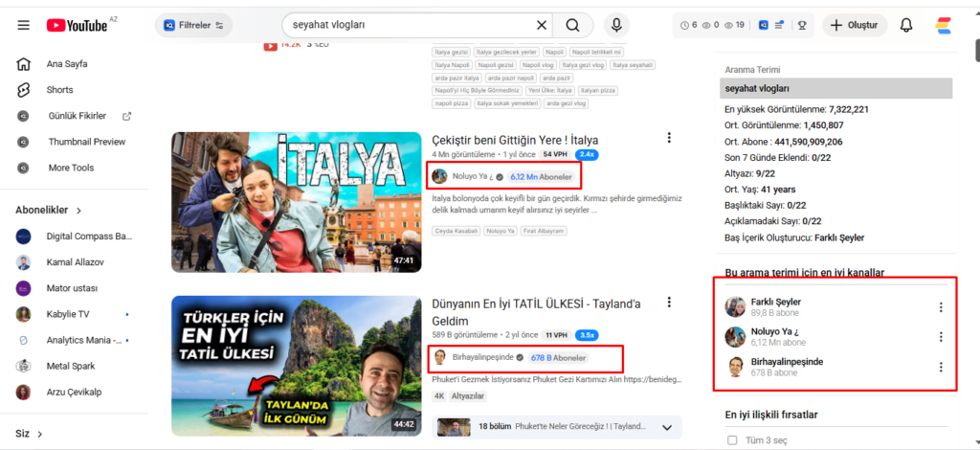980x450 pixels.
Task: Click the Oluştur create button
Action: [x=855, y=25]
